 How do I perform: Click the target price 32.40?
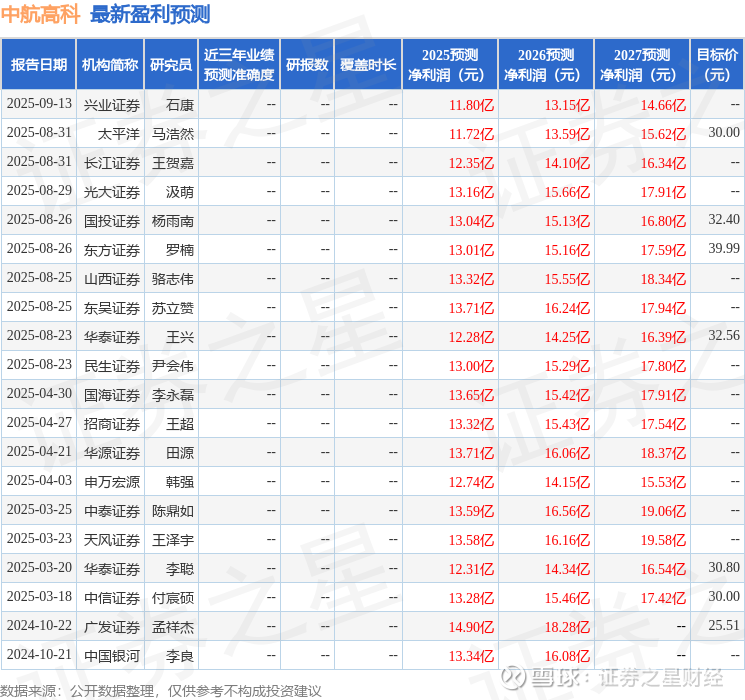point(724,219)
